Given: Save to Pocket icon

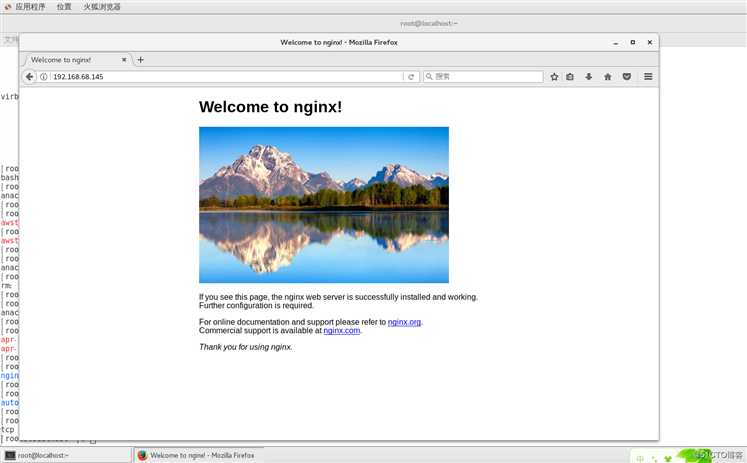Looking at the screenshot, I should point(626,77).
